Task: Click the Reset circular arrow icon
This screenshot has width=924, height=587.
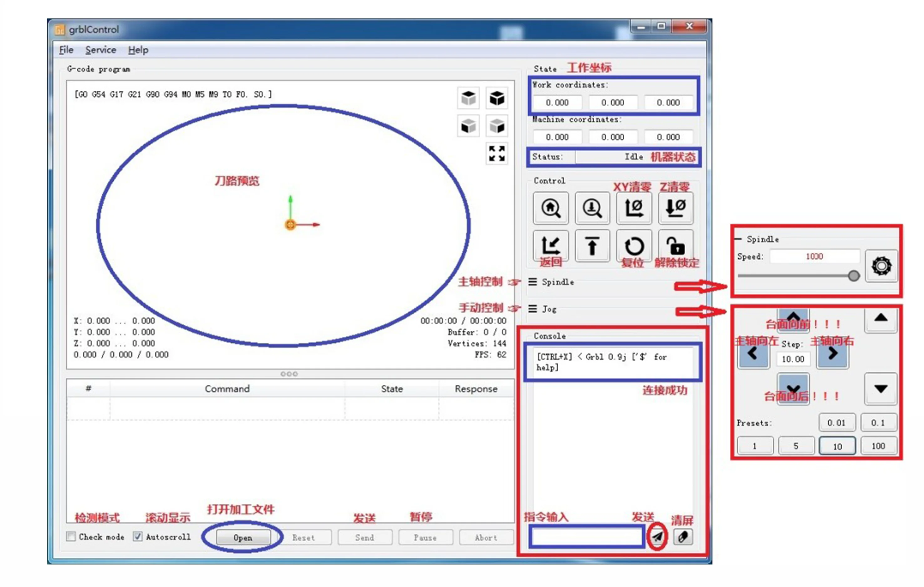Action: [x=634, y=246]
